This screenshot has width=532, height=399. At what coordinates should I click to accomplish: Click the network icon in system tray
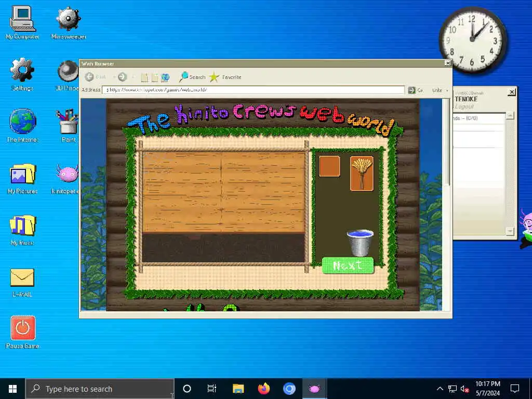click(453, 389)
